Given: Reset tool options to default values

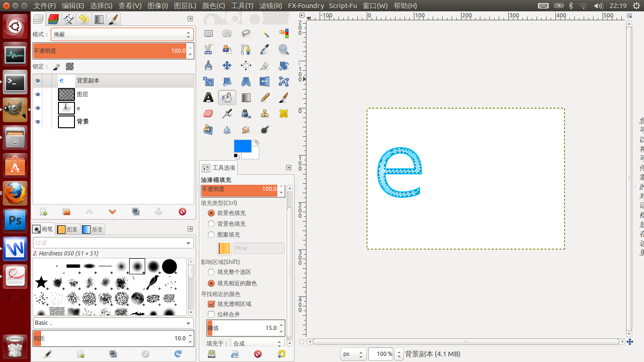Looking at the screenshot, I should (x=281, y=354).
